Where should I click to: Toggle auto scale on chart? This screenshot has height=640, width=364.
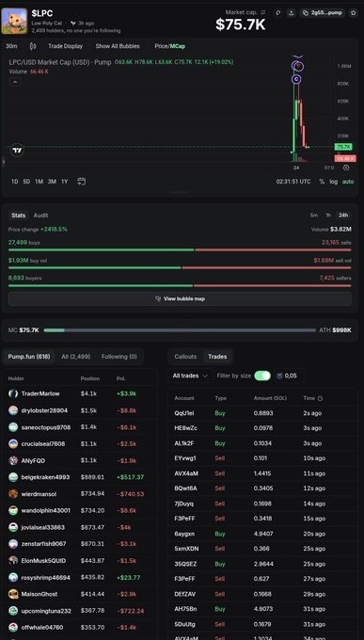348,182
